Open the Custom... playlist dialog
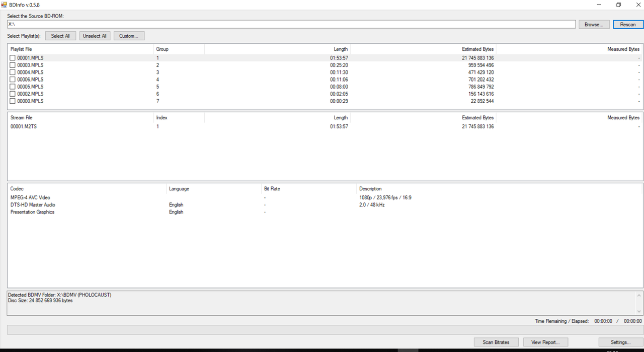 point(129,36)
